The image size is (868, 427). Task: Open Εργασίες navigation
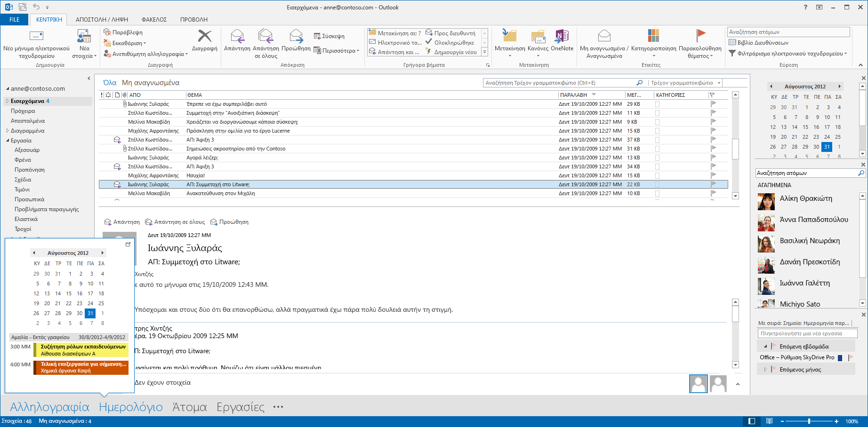[x=241, y=407]
